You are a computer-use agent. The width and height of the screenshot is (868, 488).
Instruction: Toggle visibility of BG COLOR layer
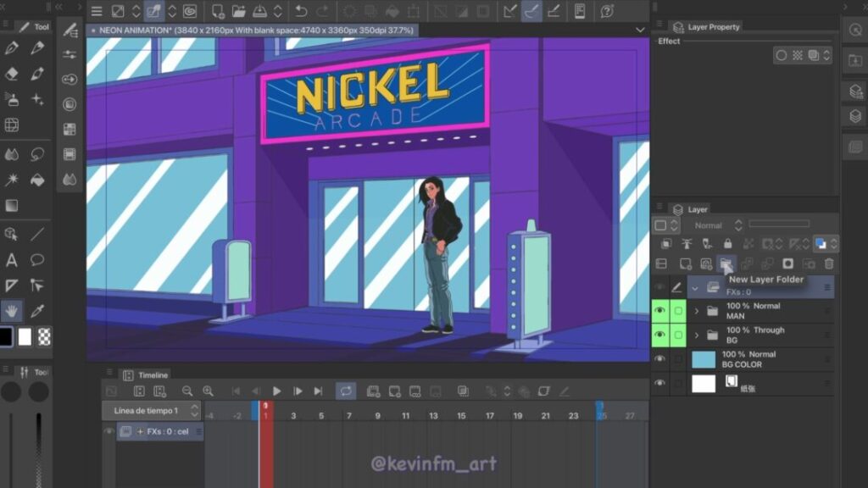point(660,359)
